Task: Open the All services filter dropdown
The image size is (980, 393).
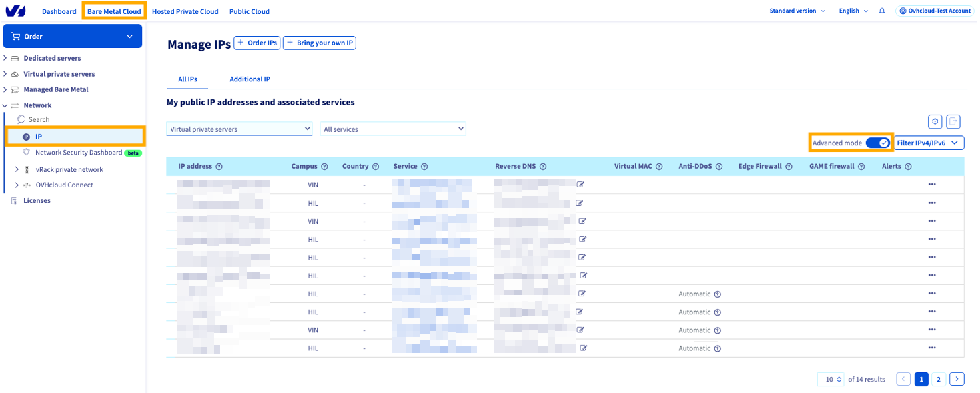Action: point(392,129)
